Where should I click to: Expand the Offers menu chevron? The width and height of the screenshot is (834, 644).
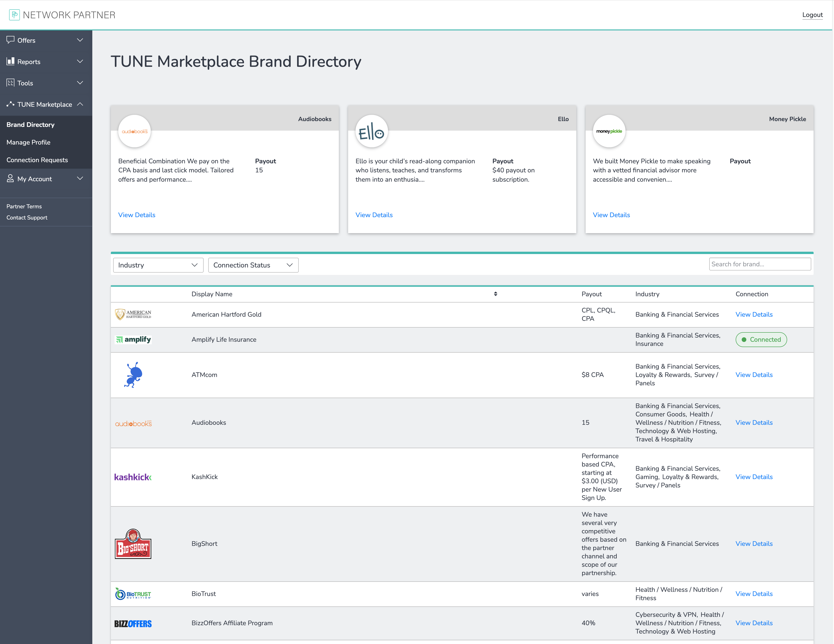[80, 40]
